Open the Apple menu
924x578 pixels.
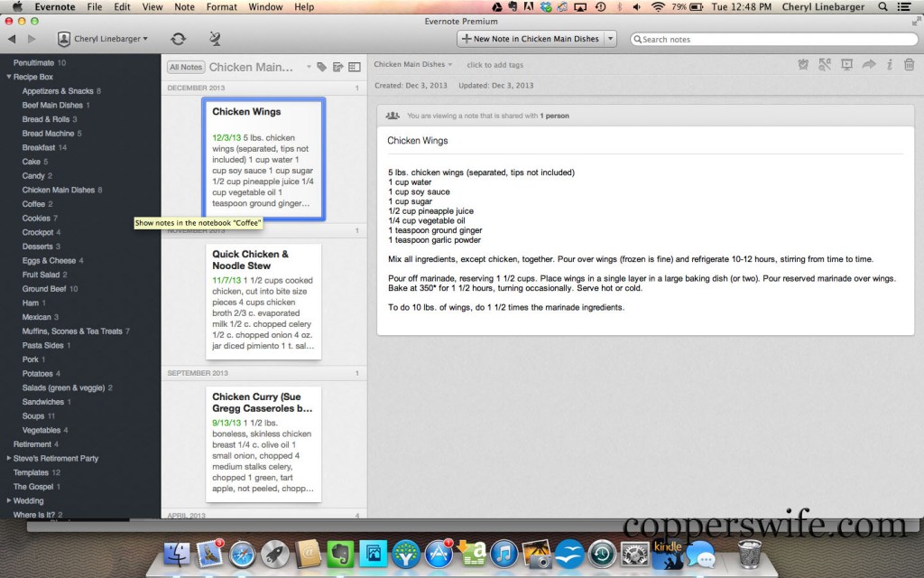coord(17,7)
